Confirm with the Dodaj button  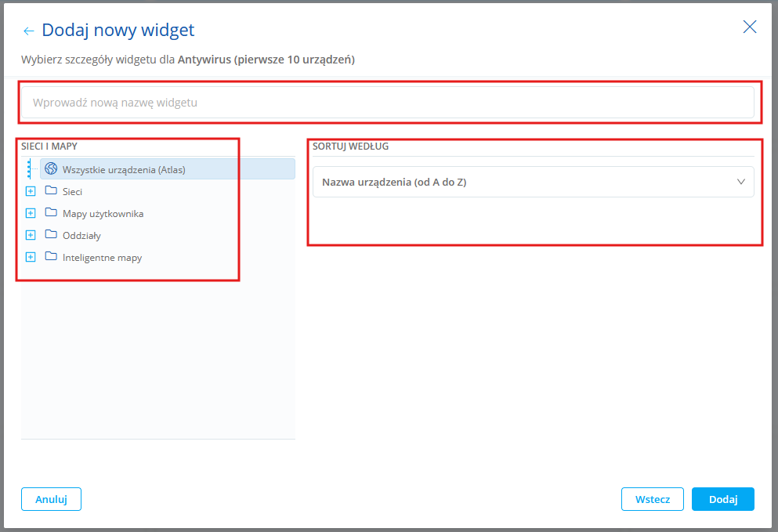[x=722, y=499]
